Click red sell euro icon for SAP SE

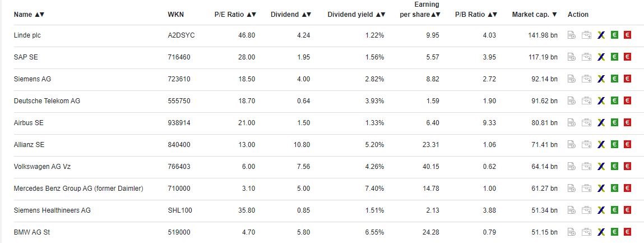tap(628, 57)
